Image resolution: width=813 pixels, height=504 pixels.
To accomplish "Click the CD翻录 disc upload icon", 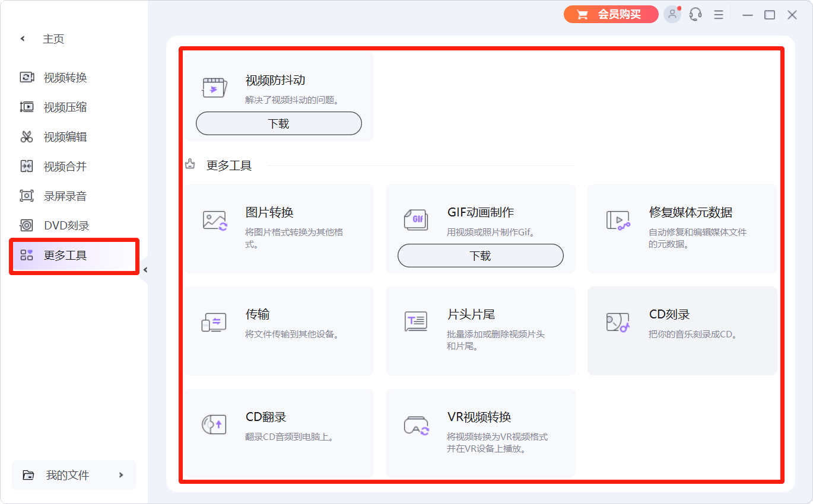I will [214, 425].
